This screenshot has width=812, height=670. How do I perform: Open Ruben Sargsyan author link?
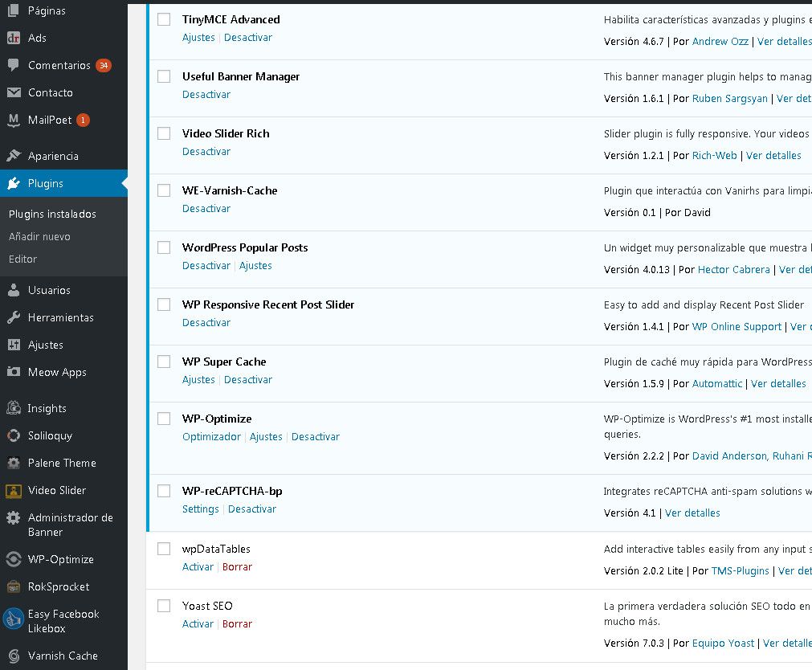coord(729,99)
